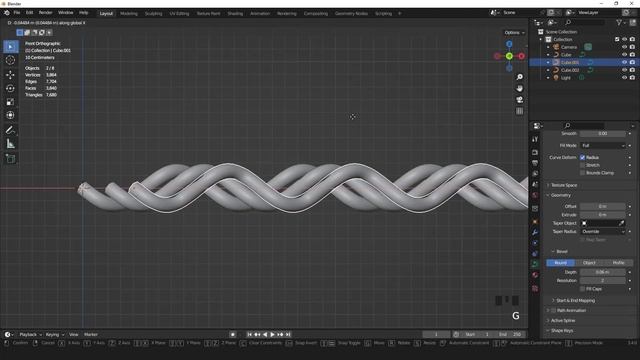Uncheck the Radius curve deform checkbox
640x360 pixels.
coord(582,158)
